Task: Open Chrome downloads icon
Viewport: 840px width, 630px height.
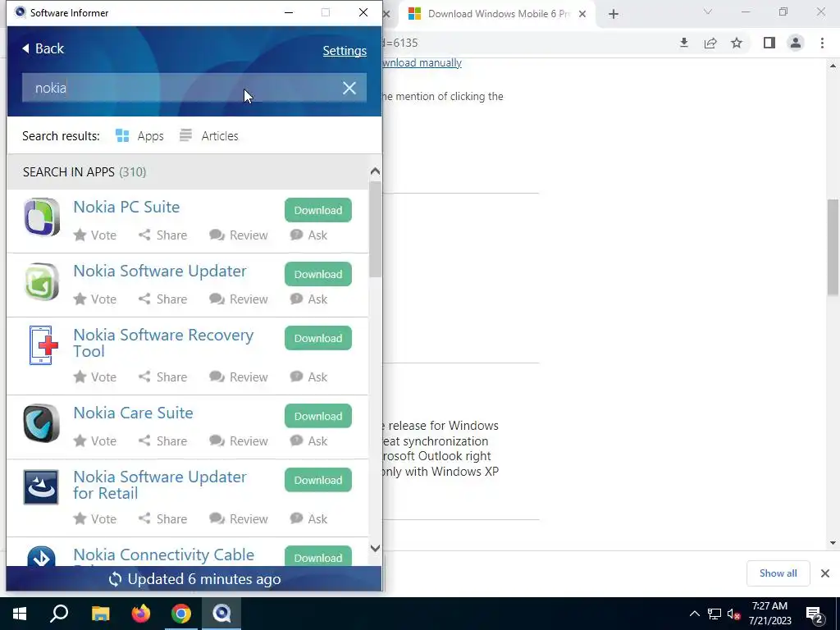Action: tap(683, 43)
